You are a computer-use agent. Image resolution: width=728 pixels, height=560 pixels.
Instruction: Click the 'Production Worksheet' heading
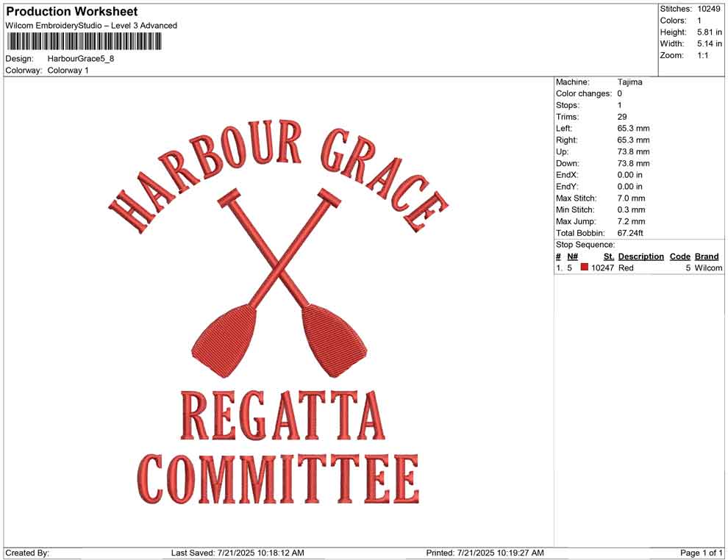coord(72,11)
